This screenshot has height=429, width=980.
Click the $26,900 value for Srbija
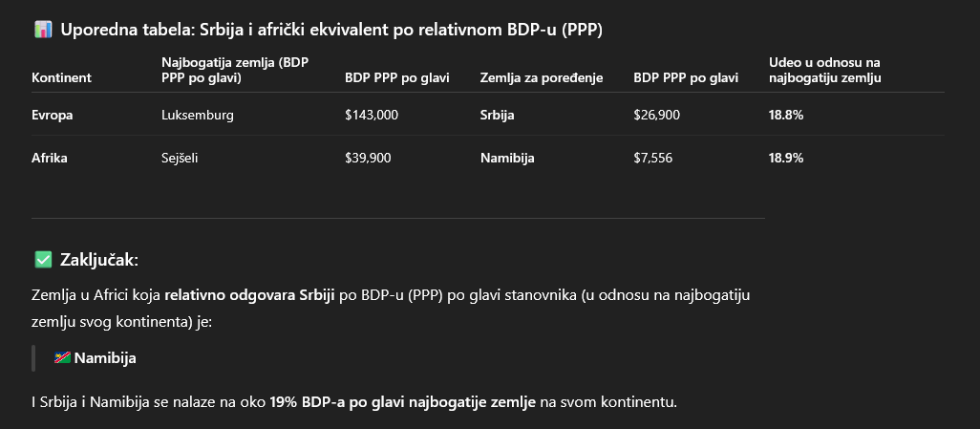pos(657,115)
